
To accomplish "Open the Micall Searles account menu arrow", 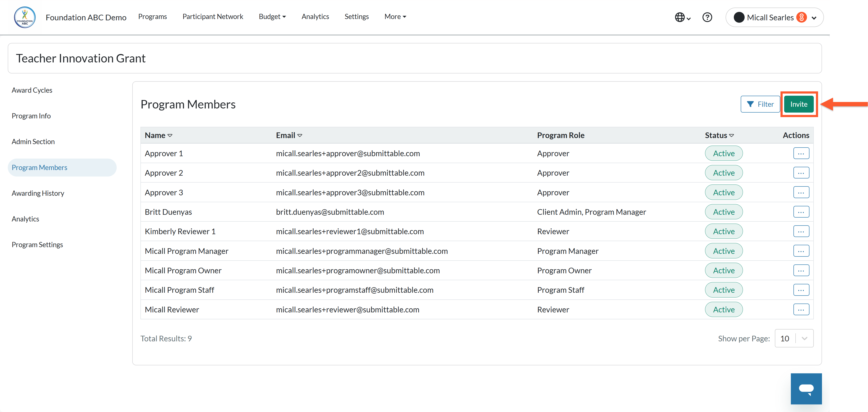I will (814, 18).
